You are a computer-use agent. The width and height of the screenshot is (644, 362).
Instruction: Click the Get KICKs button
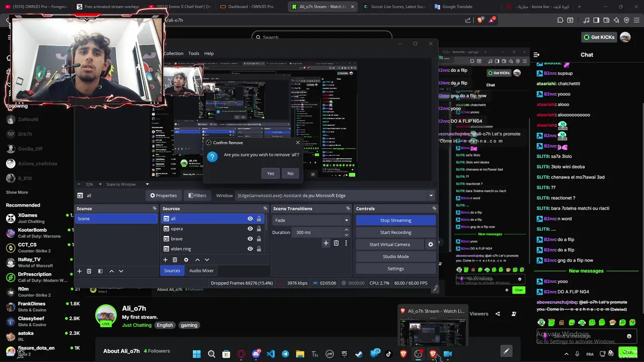[x=599, y=37]
